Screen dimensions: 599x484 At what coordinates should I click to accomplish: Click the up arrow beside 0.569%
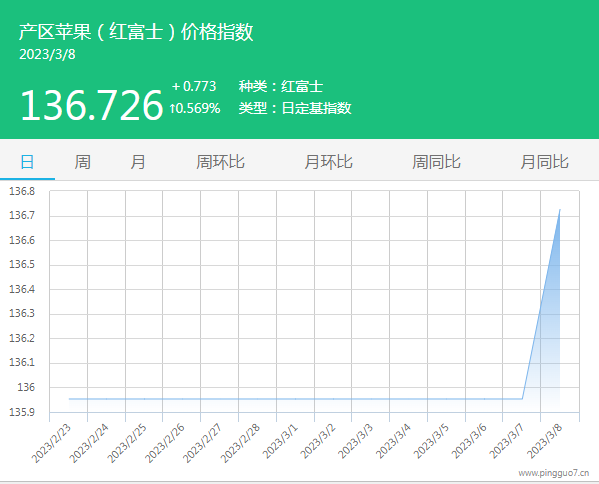[173, 108]
